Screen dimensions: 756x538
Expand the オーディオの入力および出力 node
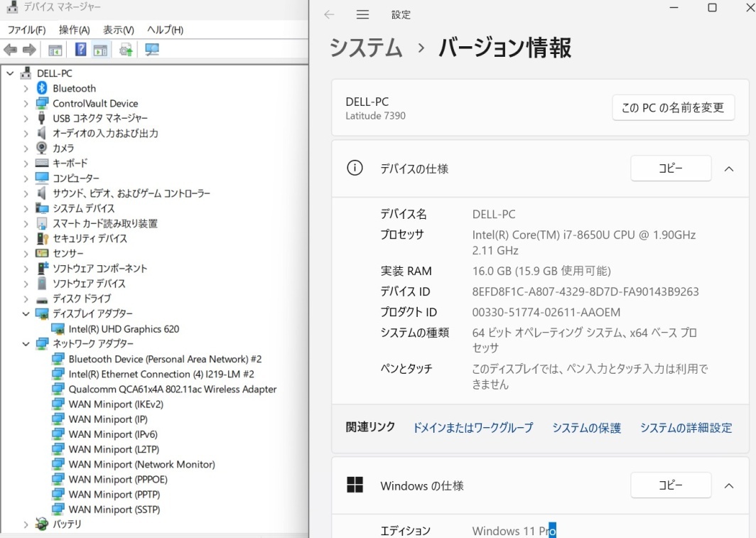[x=26, y=133]
